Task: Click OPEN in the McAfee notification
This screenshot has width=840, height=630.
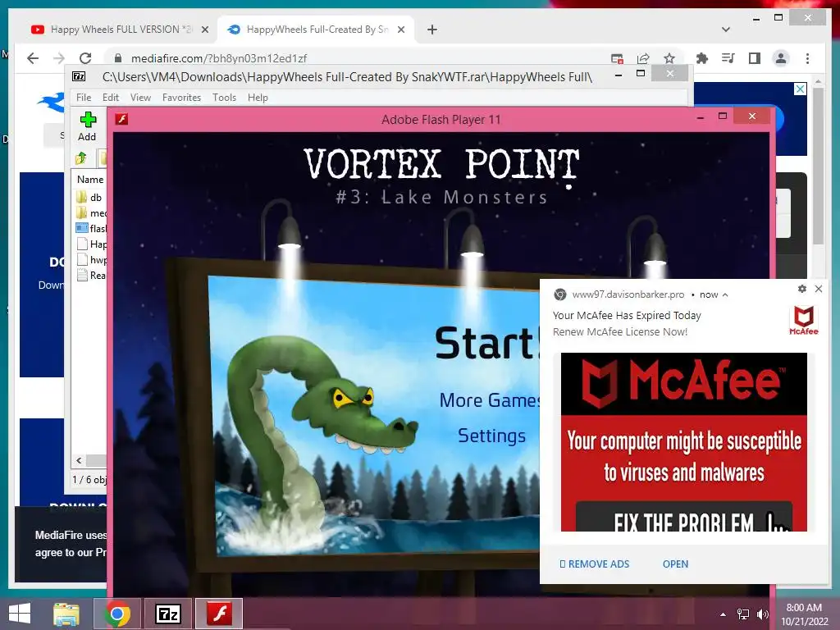Action: click(x=676, y=564)
